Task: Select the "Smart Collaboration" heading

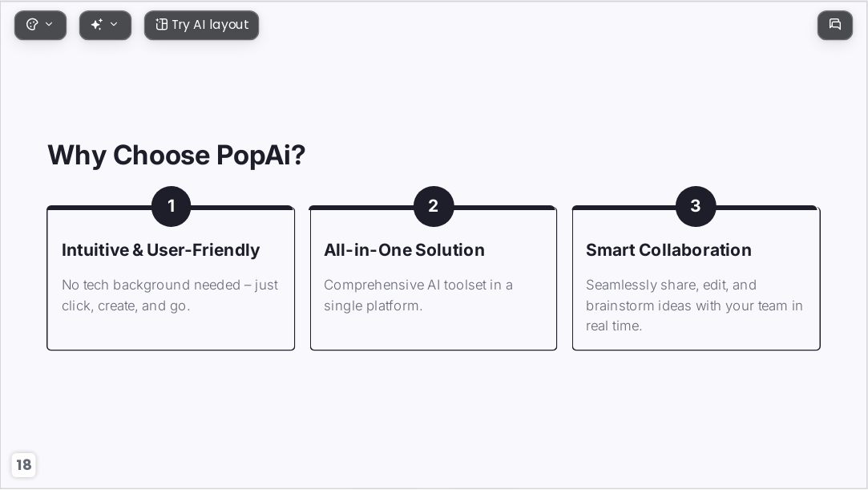Action: 668,250
